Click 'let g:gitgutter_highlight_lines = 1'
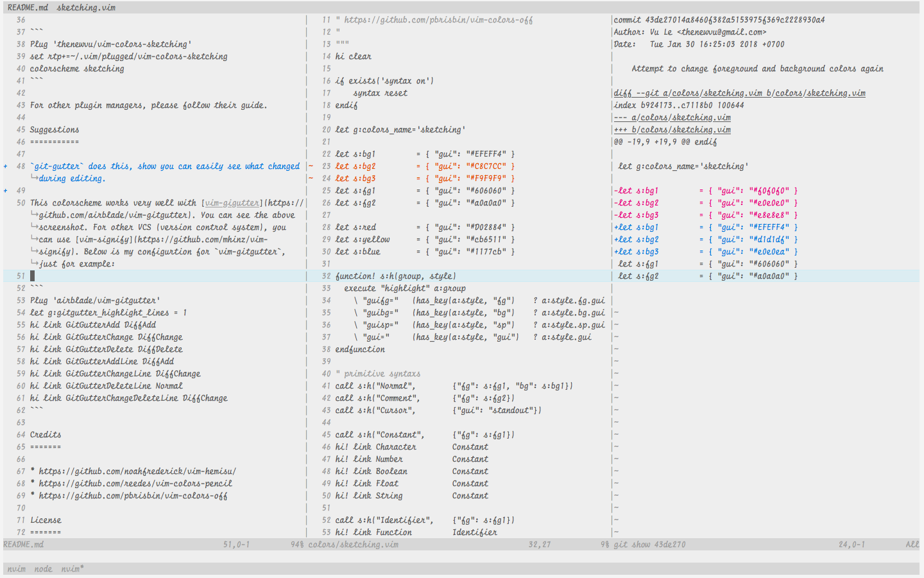Viewport: 924px width, 578px height. tap(108, 313)
